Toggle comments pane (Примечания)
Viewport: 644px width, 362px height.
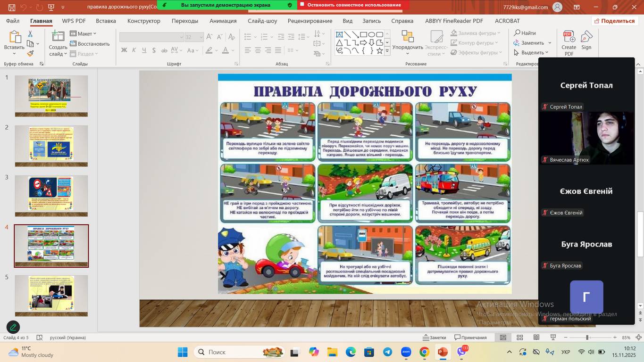(470, 337)
